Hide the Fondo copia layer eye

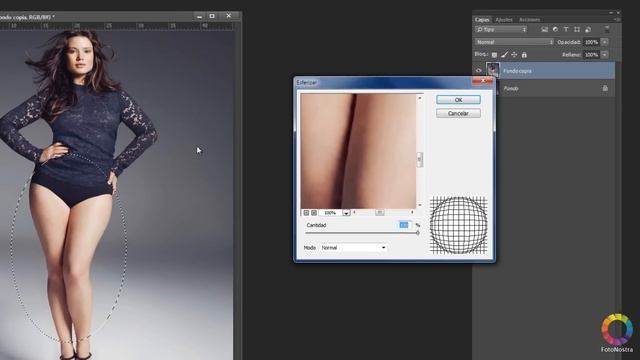click(479, 71)
